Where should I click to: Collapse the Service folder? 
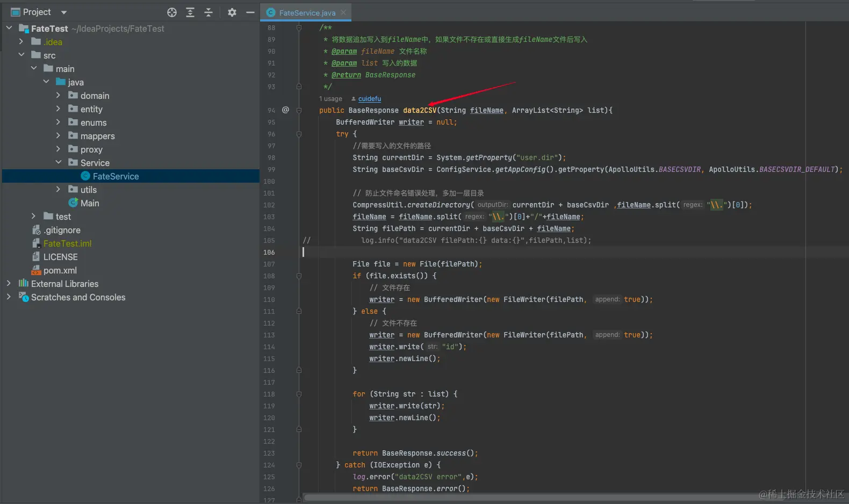click(x=58, y=162)
